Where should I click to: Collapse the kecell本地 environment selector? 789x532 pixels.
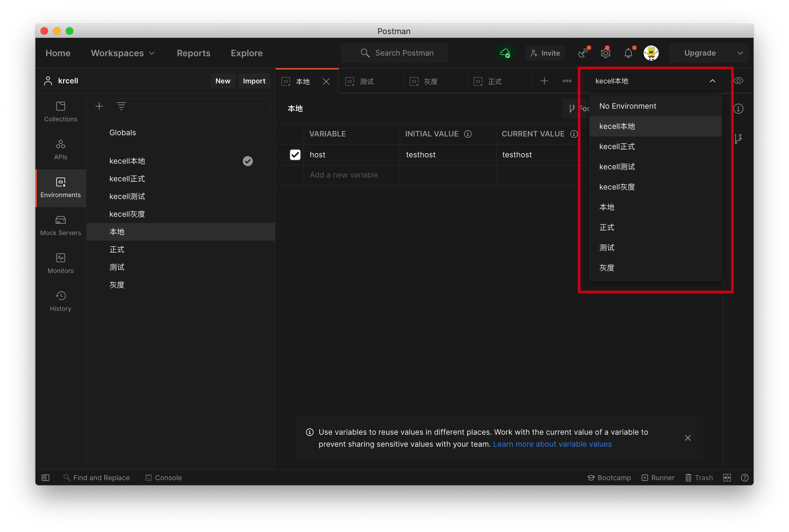pyautogui.click(x=712, y=81)
